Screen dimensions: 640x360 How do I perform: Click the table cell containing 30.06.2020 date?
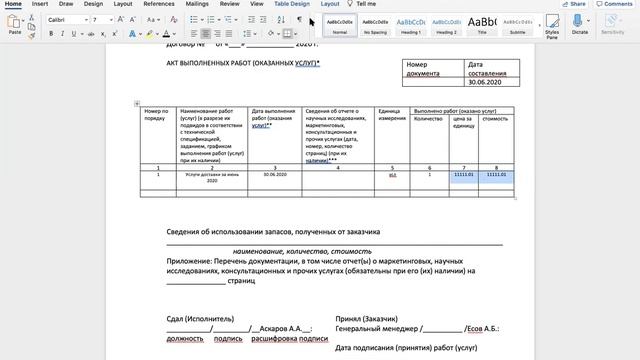point(275,180)
